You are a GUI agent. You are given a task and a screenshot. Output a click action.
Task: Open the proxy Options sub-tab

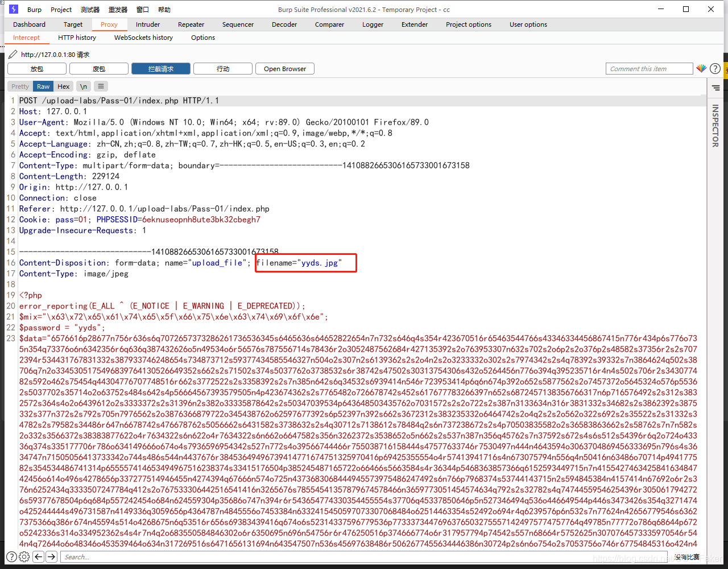pyautogui.click(x=203, y=38)
